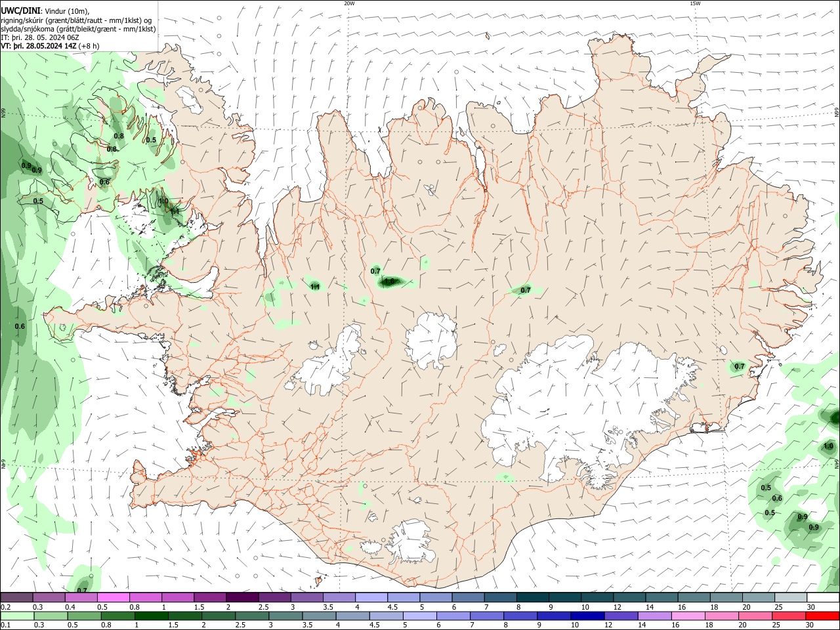Click the 12 label in the rain legend row

tap(608, 625)
